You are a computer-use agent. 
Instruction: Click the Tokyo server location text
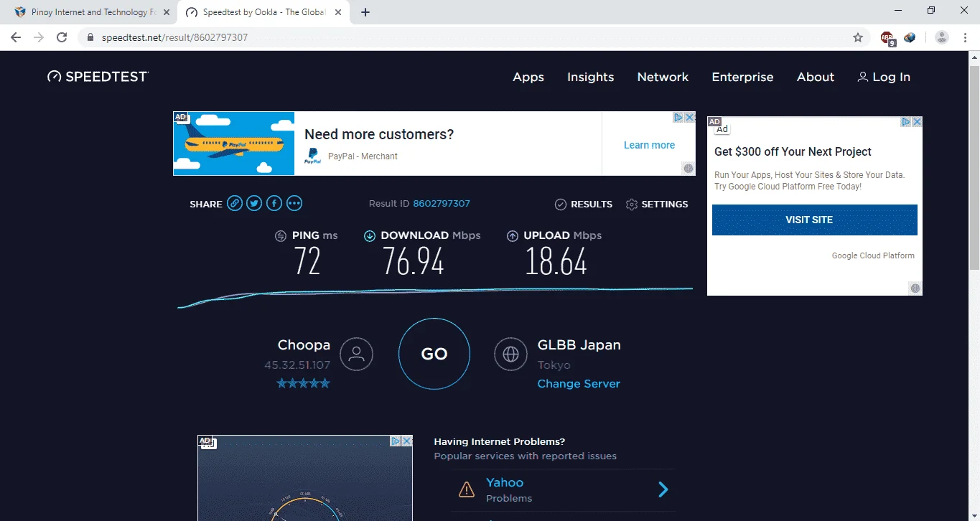tap(554, 365)
